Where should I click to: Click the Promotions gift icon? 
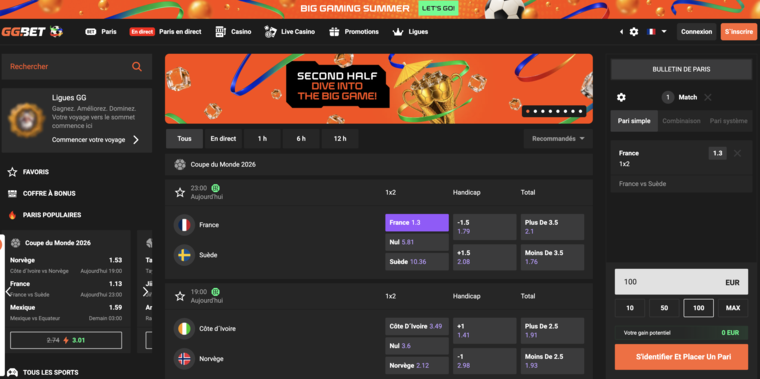(334, 32)
